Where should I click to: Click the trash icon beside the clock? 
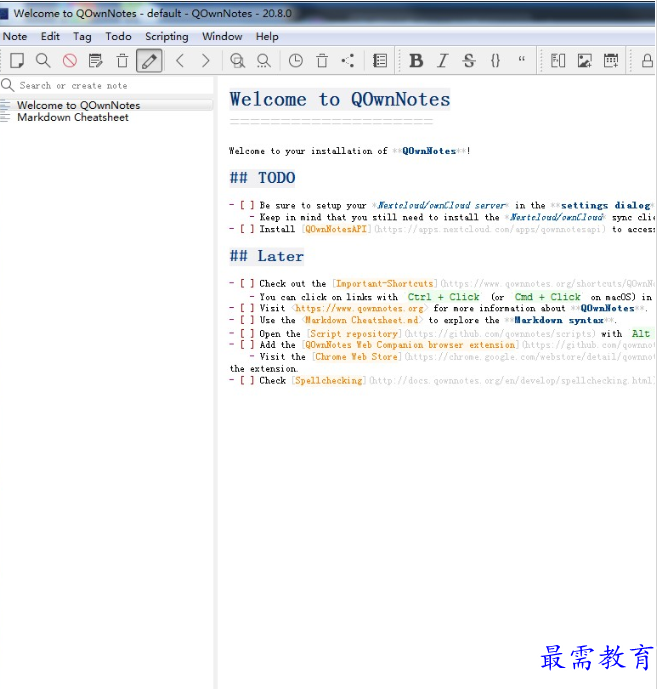(x=322, y=61)
